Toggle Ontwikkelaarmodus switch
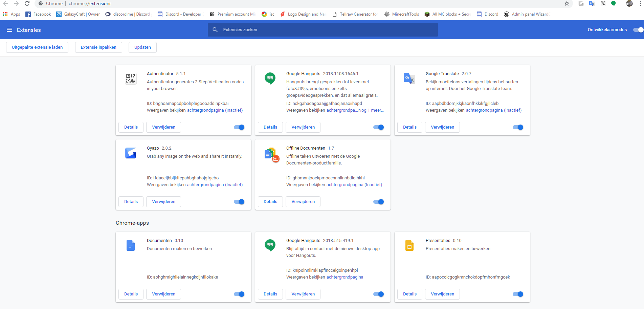This screenshot has width=644, height=309. click(x=638, y=30)
